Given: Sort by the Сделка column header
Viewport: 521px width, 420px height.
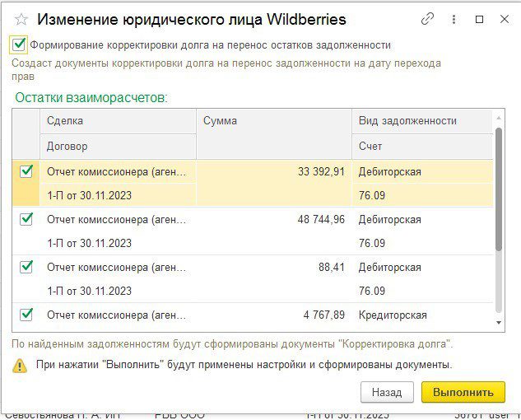Looking at the screenshot, I should [117, 121].
